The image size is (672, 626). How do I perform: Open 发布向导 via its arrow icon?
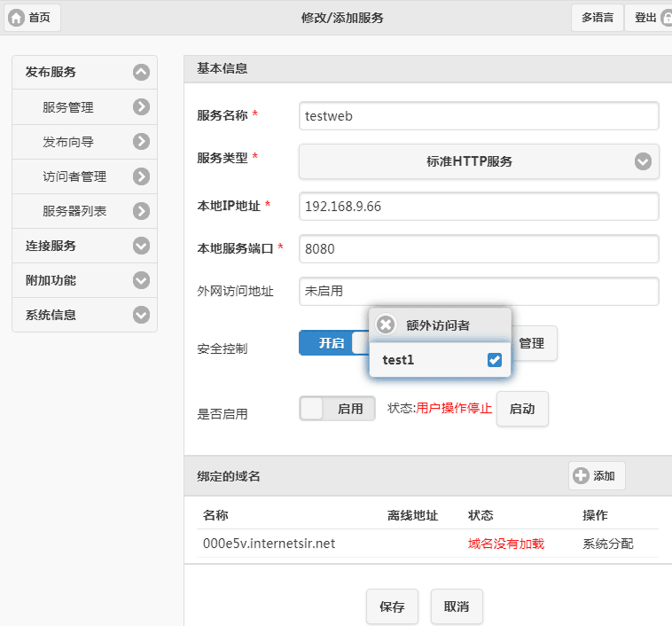(141, 142)
